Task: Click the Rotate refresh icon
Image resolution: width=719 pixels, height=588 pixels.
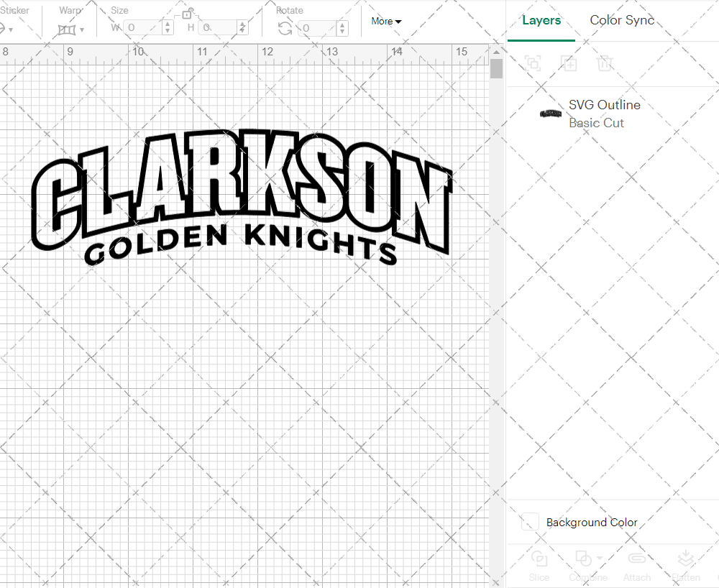Action: tap(284, 28)
